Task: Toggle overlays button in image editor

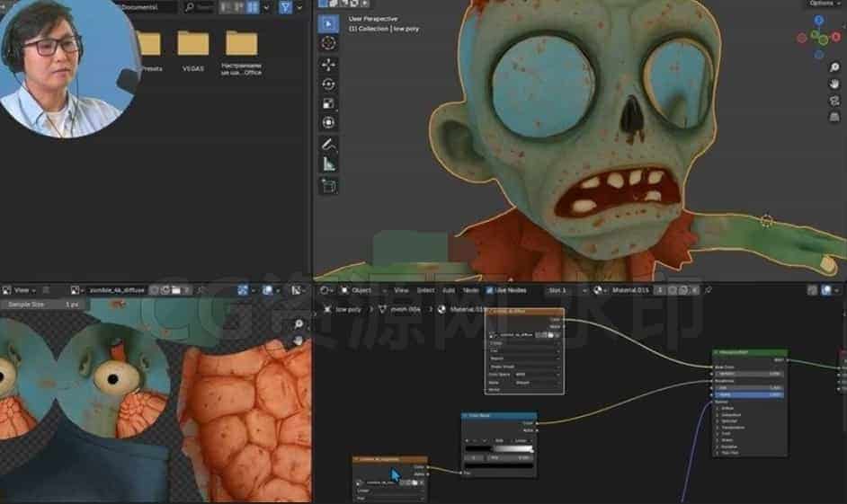Action: coord(267,290)
